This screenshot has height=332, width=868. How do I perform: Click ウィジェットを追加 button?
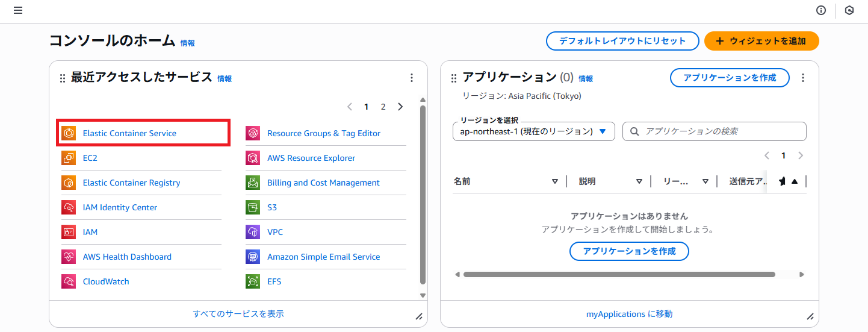761,41
